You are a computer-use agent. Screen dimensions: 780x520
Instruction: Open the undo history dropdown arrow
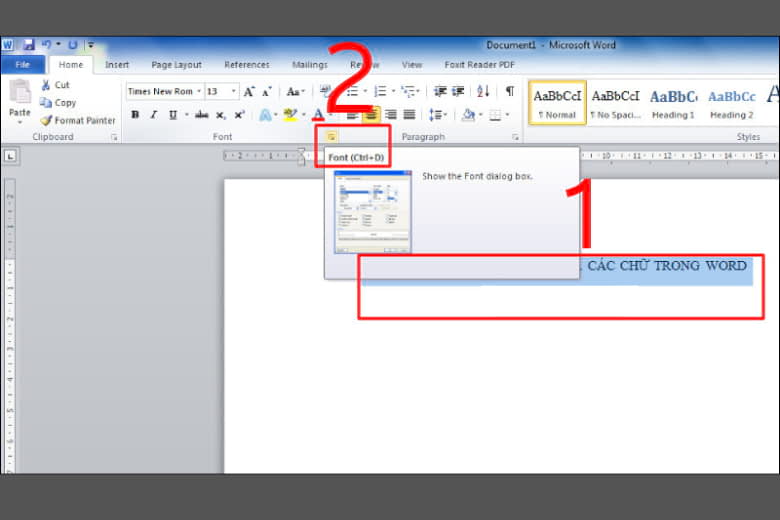[58, 44]
